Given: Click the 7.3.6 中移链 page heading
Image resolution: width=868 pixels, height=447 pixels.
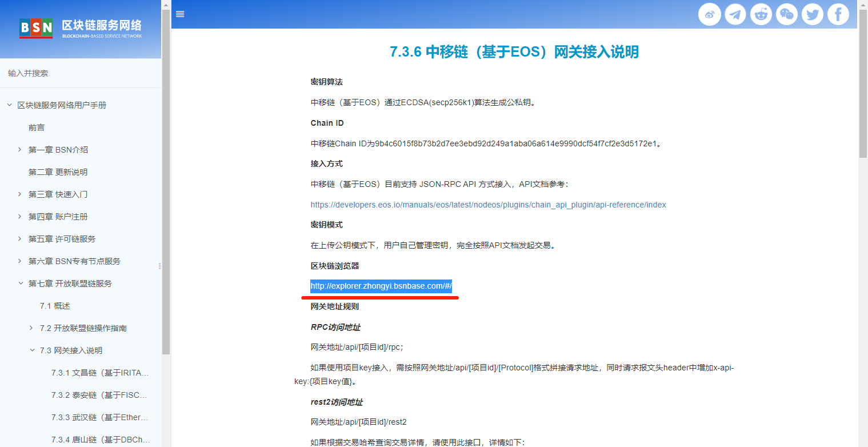Looking at the screenshot, I should (514, 52).
